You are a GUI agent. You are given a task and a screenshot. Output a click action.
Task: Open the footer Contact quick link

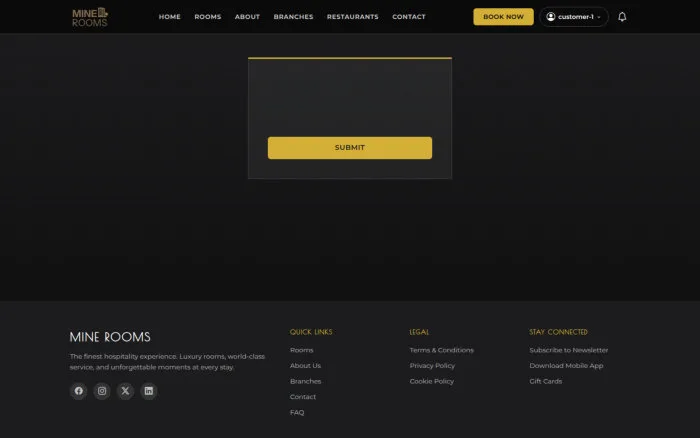303,397
